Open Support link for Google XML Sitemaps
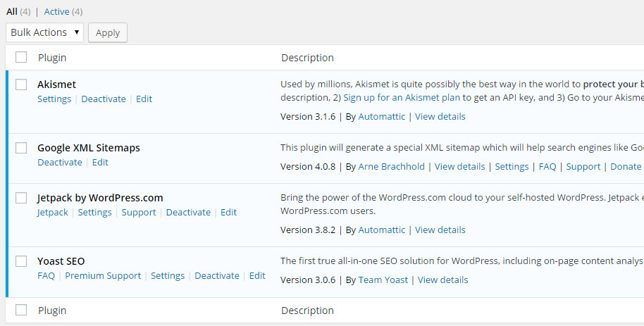The width and height of the screenshot is (644, 326). pos(583,167)
